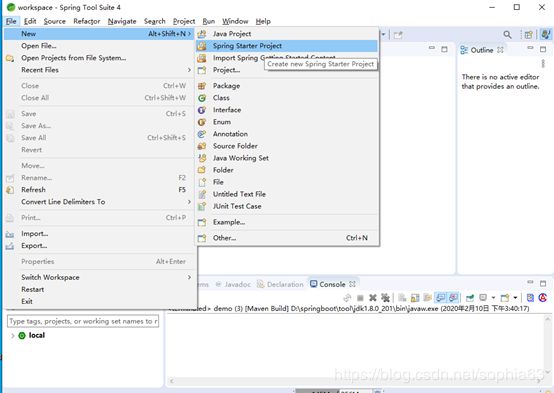The width and height of the screenshot is (554, 393).
Task: Expand Convert Line Delimiters To submenu arrow
Action: click(x=189, y=202)
